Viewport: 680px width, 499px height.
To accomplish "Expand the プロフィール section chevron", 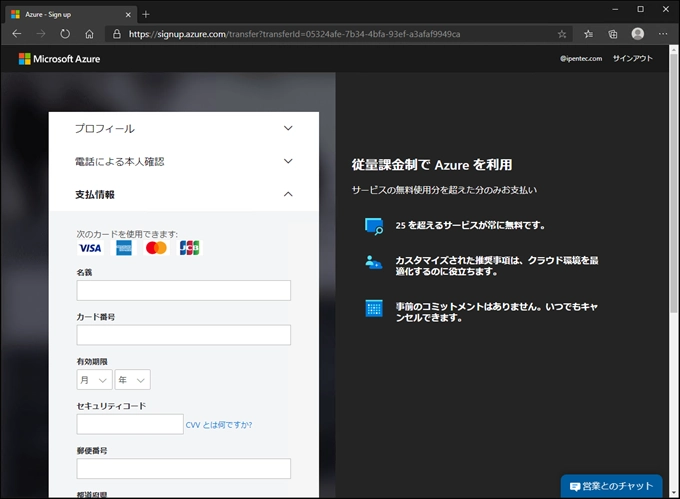I will (288, 128).
